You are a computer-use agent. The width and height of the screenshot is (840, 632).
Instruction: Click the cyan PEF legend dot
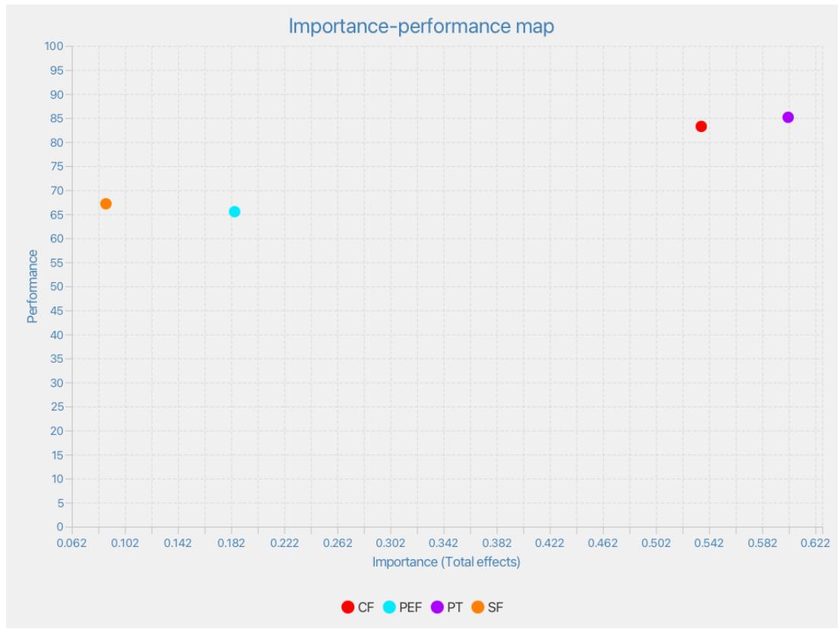(x=389, y=607)
